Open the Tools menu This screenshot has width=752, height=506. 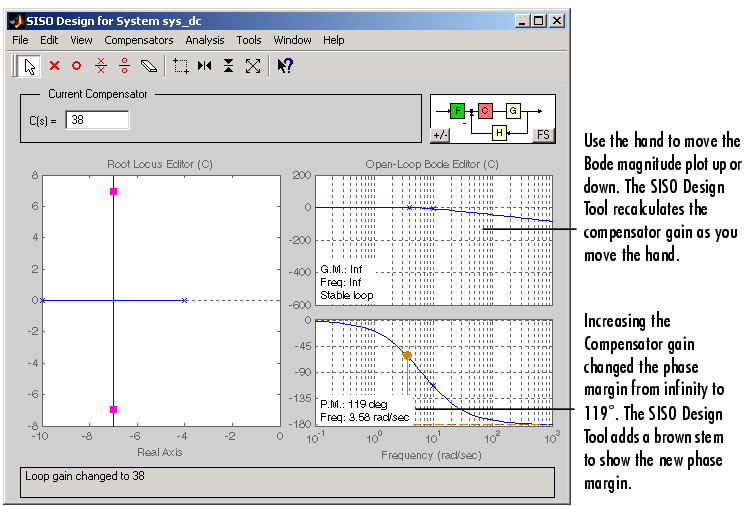pos(249,40)
